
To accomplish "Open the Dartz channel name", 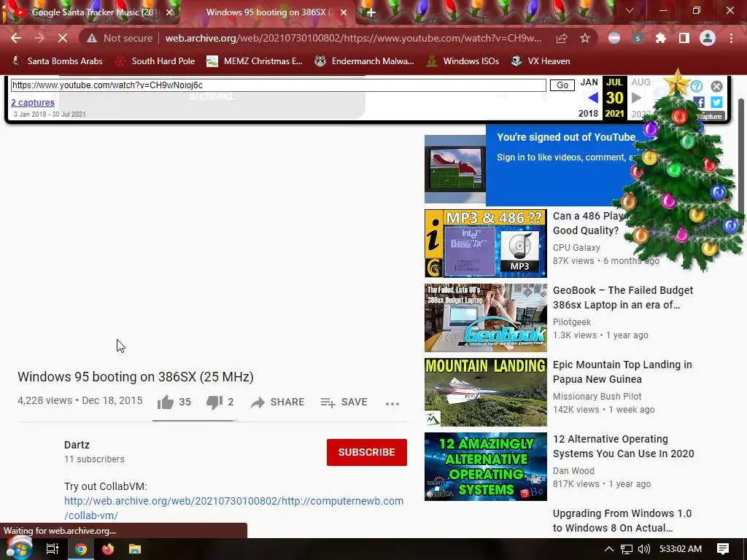I will pos(77,445).
